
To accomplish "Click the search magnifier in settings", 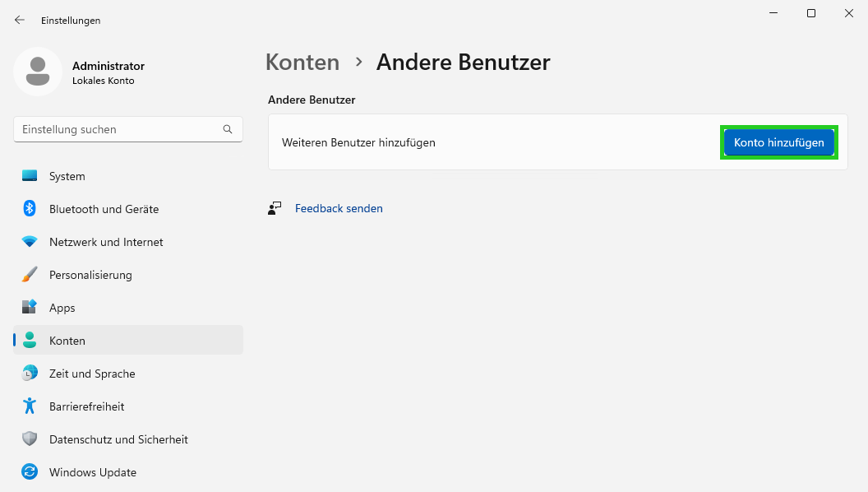I will (x=227, y=129).
